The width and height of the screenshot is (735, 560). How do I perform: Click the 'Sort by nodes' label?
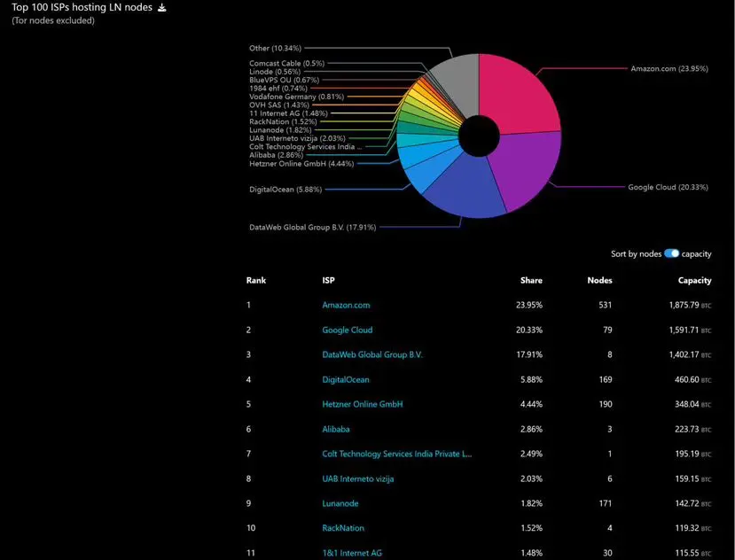tap(636, 253)
